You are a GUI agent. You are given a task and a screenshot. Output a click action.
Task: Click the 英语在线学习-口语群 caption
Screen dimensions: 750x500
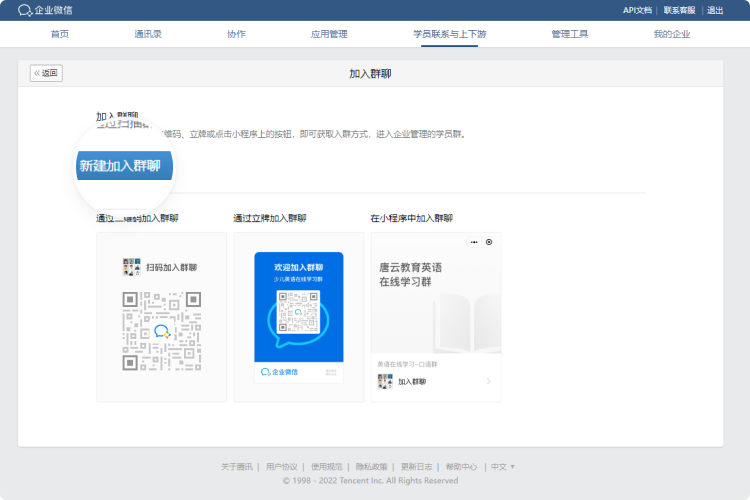(407, 364)
